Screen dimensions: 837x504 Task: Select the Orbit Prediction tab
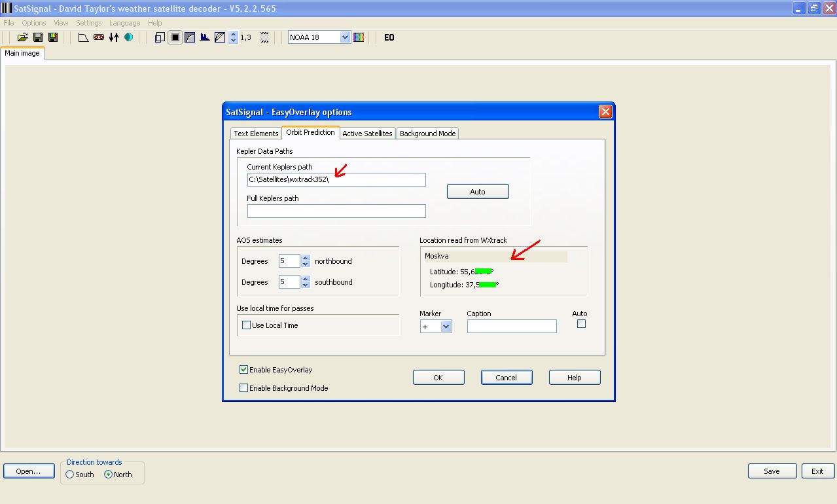coord(311,132)
